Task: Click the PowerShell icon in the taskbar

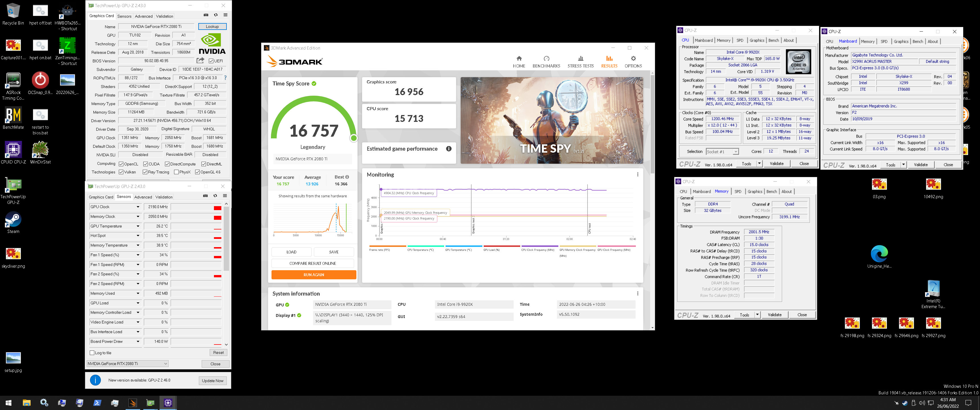Action: (x=97, y=402)
